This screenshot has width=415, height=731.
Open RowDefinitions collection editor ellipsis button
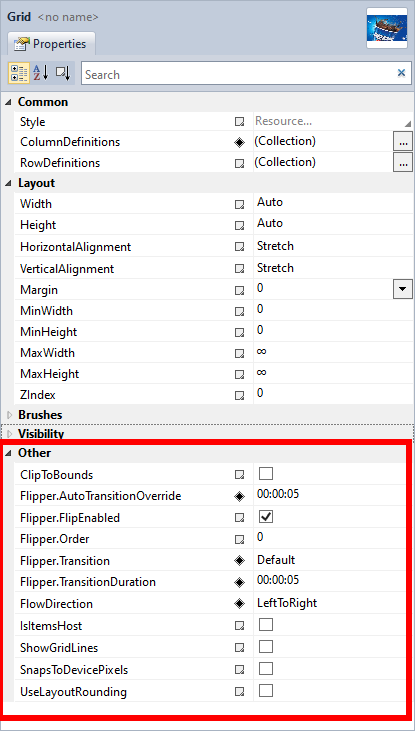pos(403,163)
